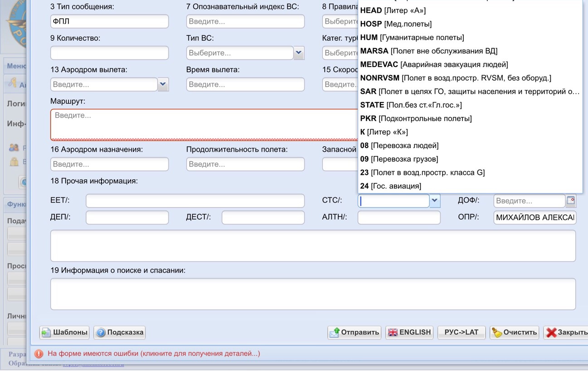Screen dimensions: 588x371
Task: Click the form errors details message
Action: click(x=154, y=354)
